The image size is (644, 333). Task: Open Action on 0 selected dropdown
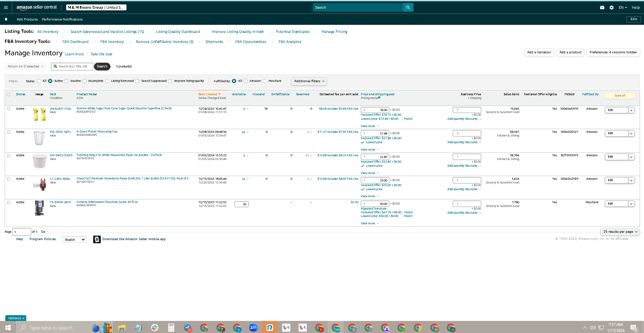tap(25, 66)
